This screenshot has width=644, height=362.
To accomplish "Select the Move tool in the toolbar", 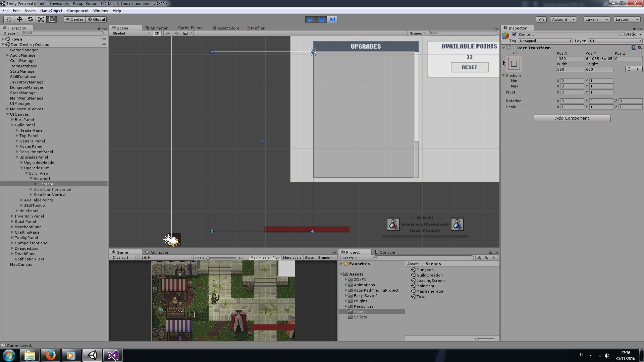I will (x=19, y=19).
